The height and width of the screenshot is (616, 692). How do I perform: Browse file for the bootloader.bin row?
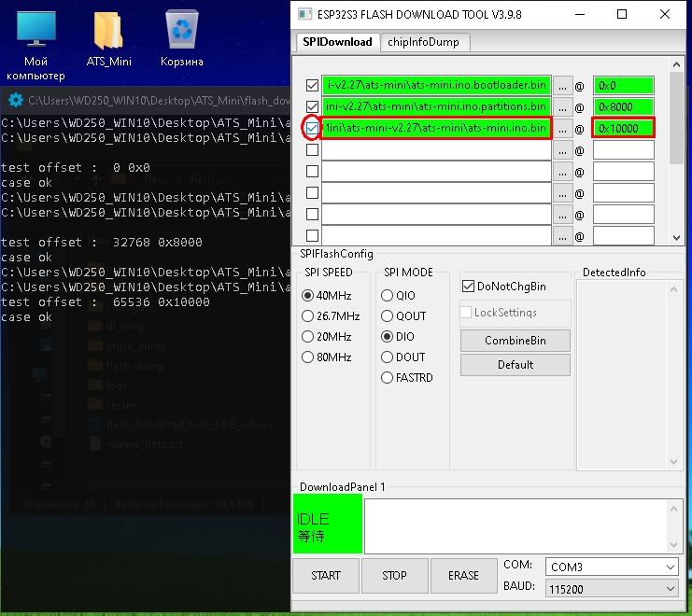pyautogui.click(x=562, y=86)
